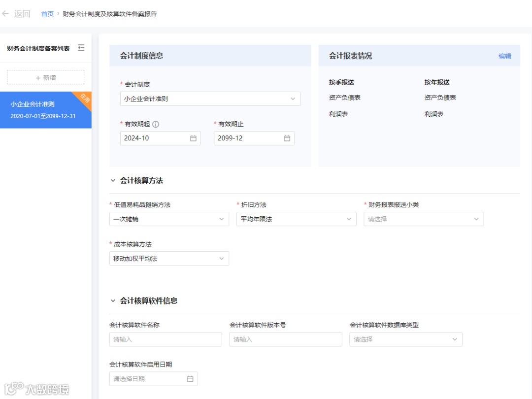The width and height of the screenshot is (532, 399).
Task: Click the 编辑 link in 会计报表情况
Action: pos(504,56)
